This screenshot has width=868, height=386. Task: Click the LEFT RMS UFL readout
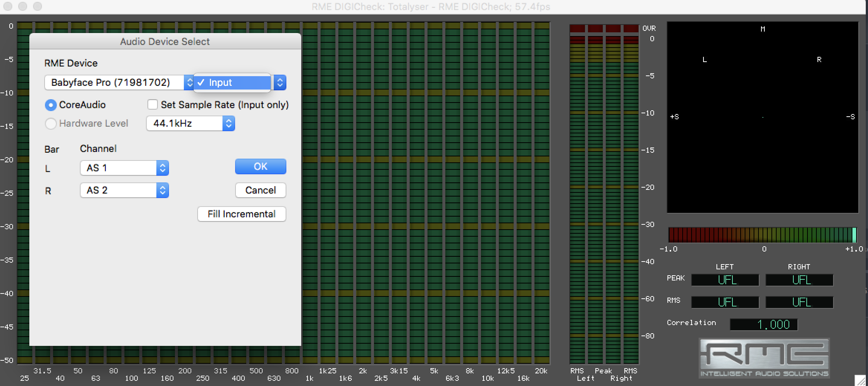(x=725, y=302)
